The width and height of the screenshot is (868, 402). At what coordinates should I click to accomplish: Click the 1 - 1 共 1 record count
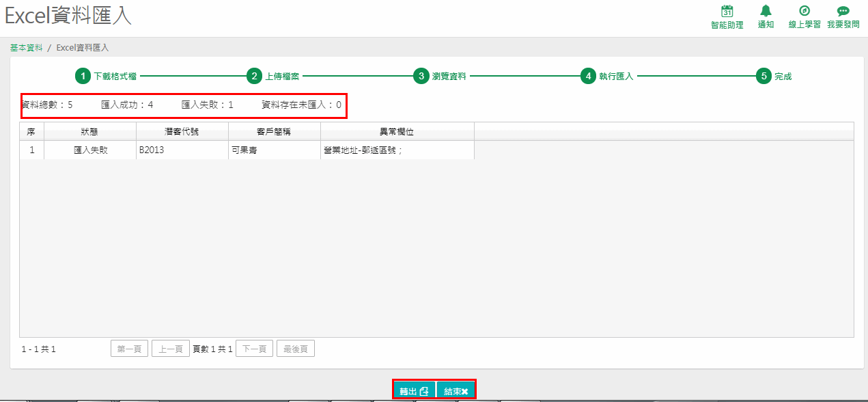click(39, 349)
